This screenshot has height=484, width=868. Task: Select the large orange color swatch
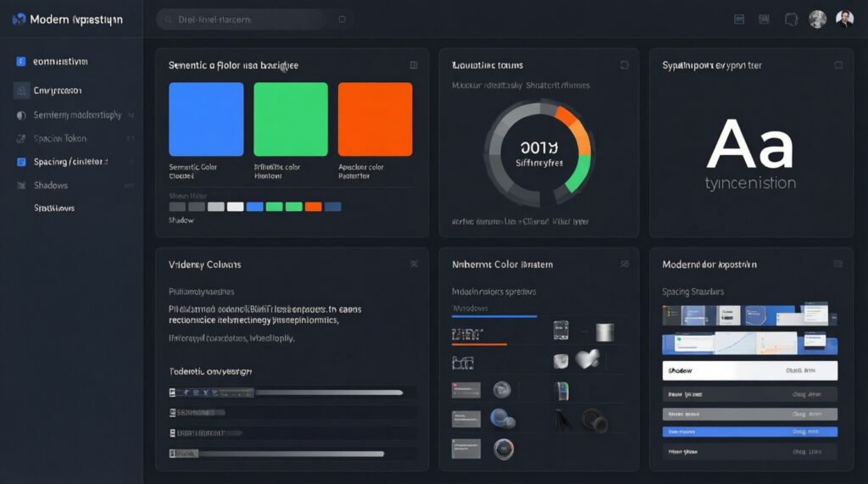pyautogui.click(x=375, y=119)
